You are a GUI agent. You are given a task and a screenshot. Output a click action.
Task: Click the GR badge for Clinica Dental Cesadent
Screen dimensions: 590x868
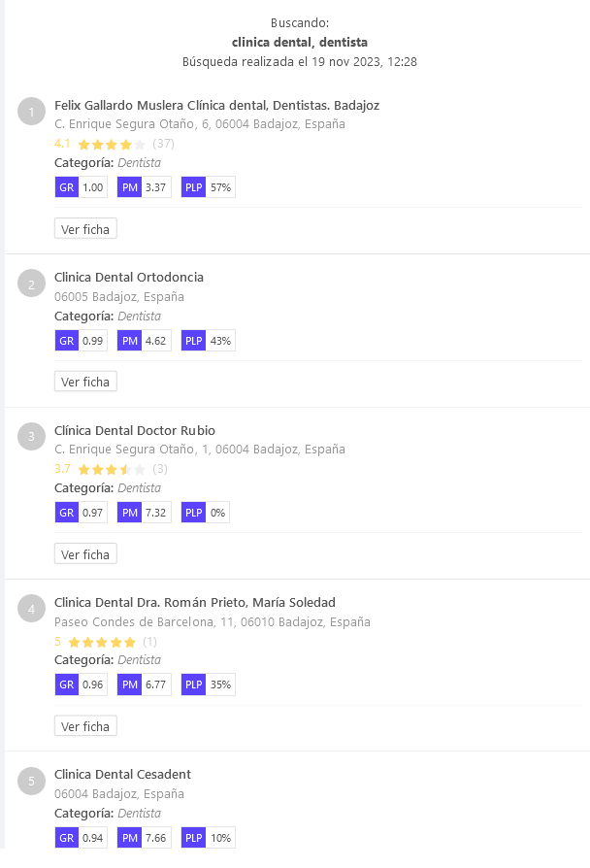(67, 838)
